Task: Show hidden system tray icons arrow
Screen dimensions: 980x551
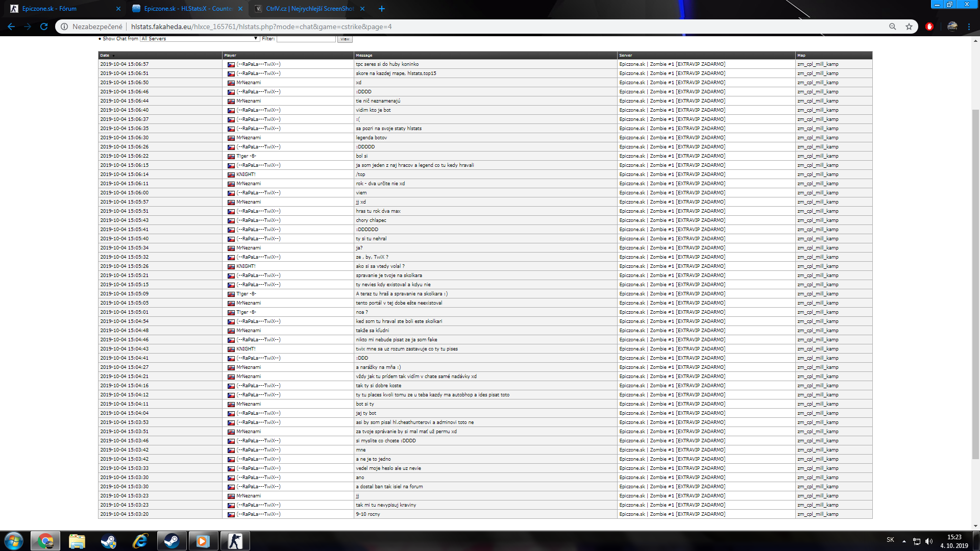Action: pos(904,541)
